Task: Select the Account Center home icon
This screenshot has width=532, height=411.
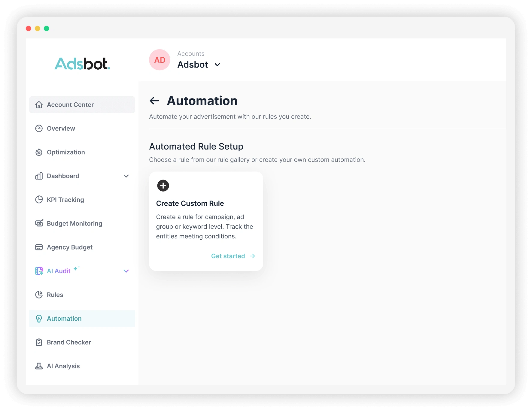Action: 39,104
